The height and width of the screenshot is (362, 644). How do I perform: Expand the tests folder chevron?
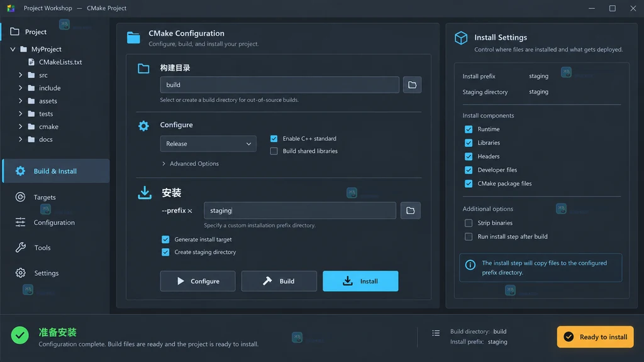[21, 114]
